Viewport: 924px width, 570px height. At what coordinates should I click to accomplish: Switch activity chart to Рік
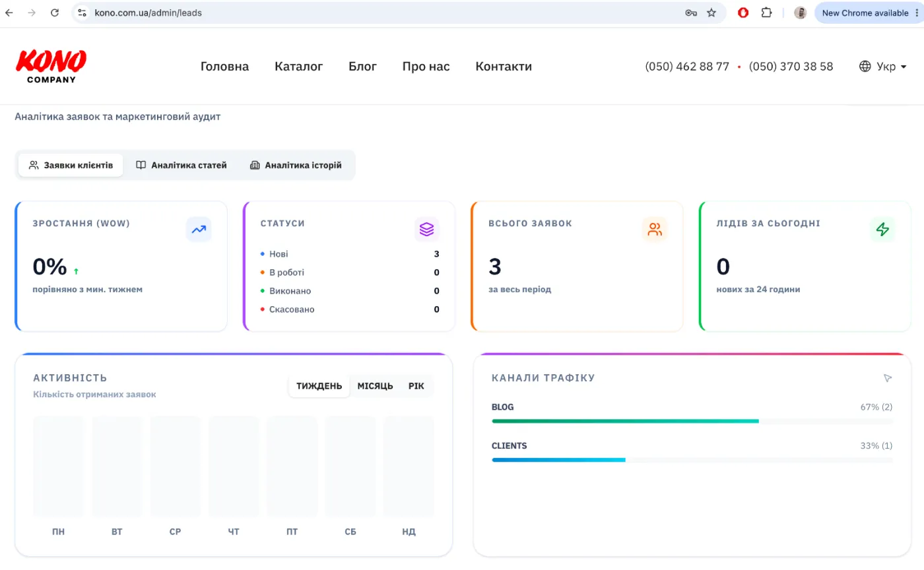(x=416, y=386)
